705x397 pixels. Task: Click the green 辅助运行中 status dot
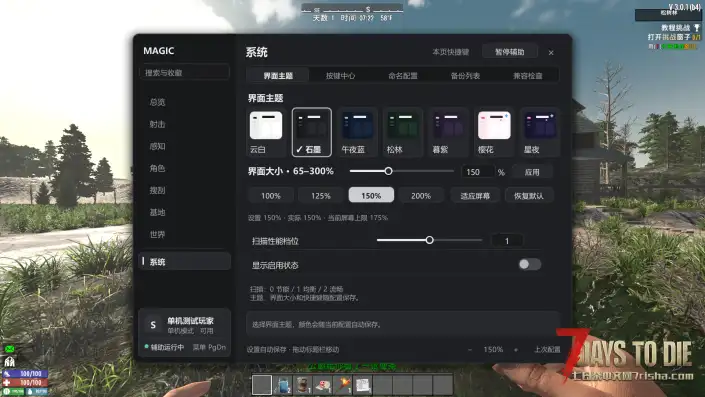point(147,347)
